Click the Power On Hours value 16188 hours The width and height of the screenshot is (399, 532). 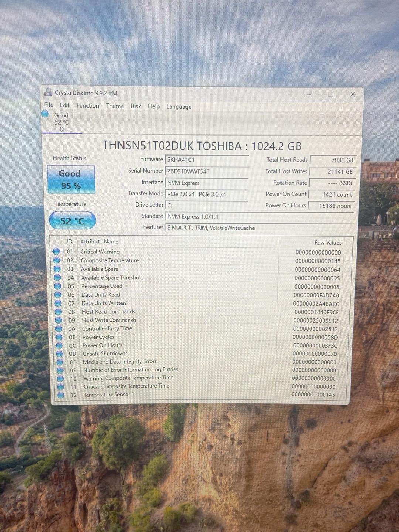331,206
